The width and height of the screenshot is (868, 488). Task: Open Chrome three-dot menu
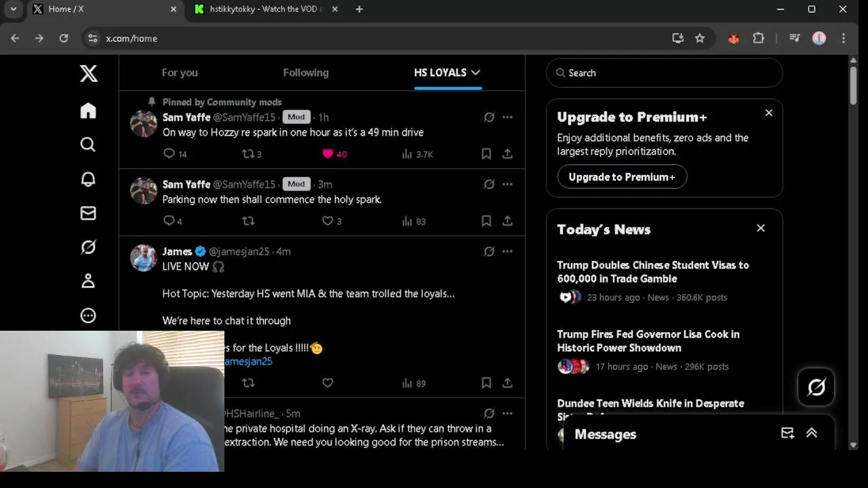844,39
